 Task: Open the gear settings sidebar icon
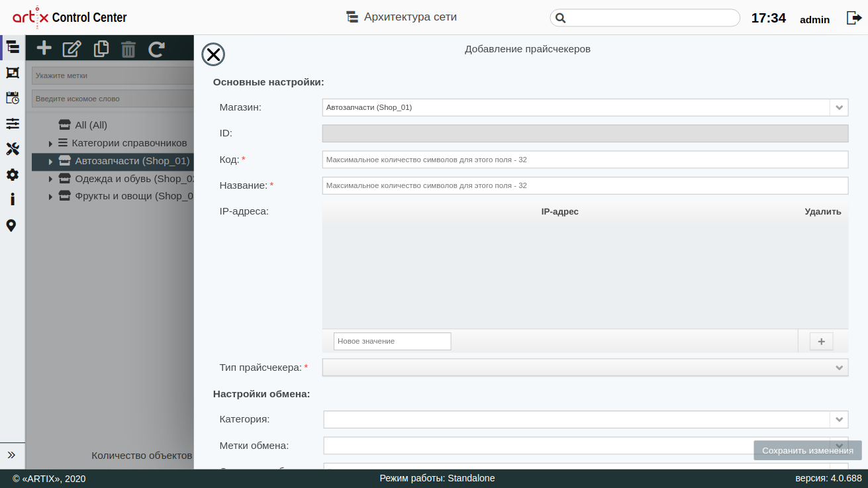13,175
